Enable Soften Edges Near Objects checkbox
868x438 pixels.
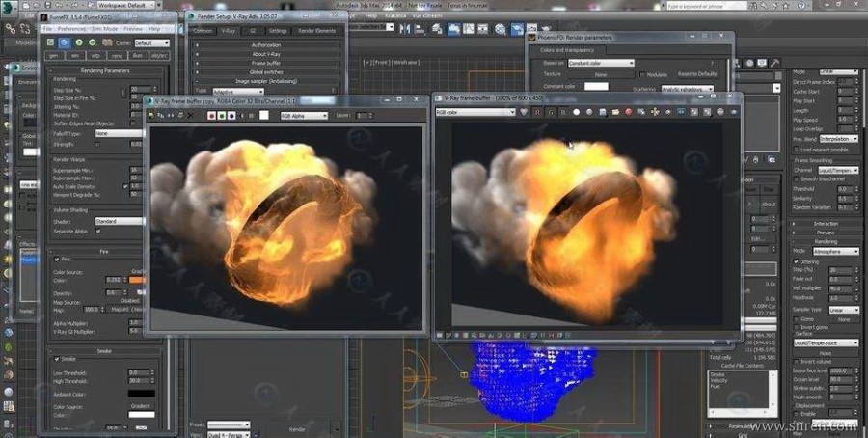tap(132, 123)
